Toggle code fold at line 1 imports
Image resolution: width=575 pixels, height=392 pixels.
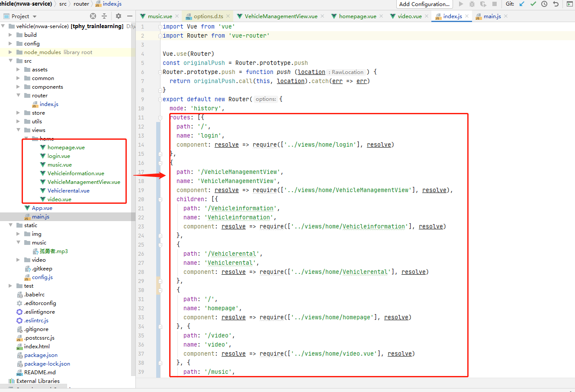coord(160,26)
